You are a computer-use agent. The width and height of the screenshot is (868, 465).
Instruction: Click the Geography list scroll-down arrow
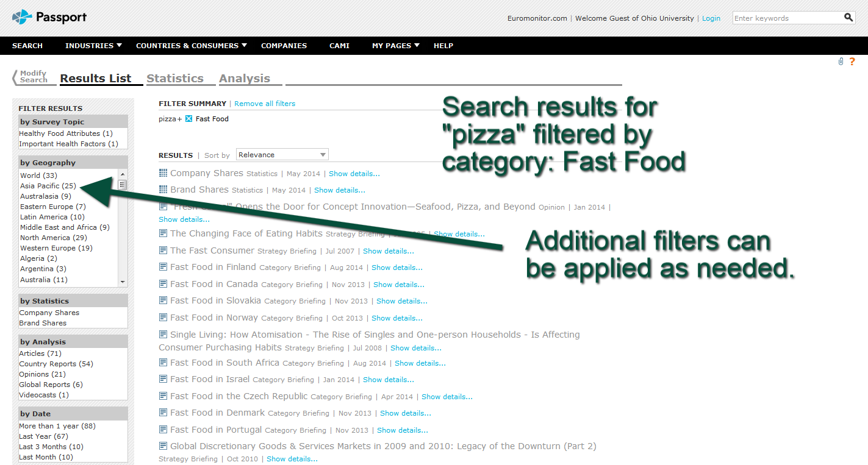(x=123, y=282)
